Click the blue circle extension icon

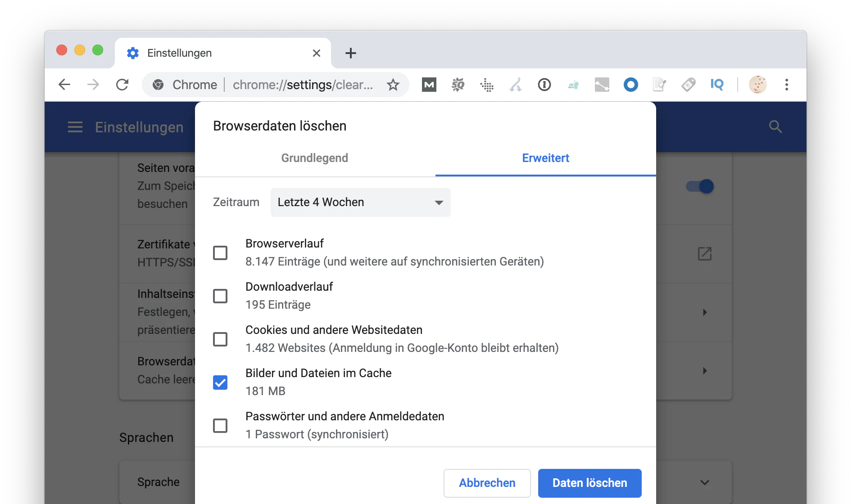tap(630, 85)
